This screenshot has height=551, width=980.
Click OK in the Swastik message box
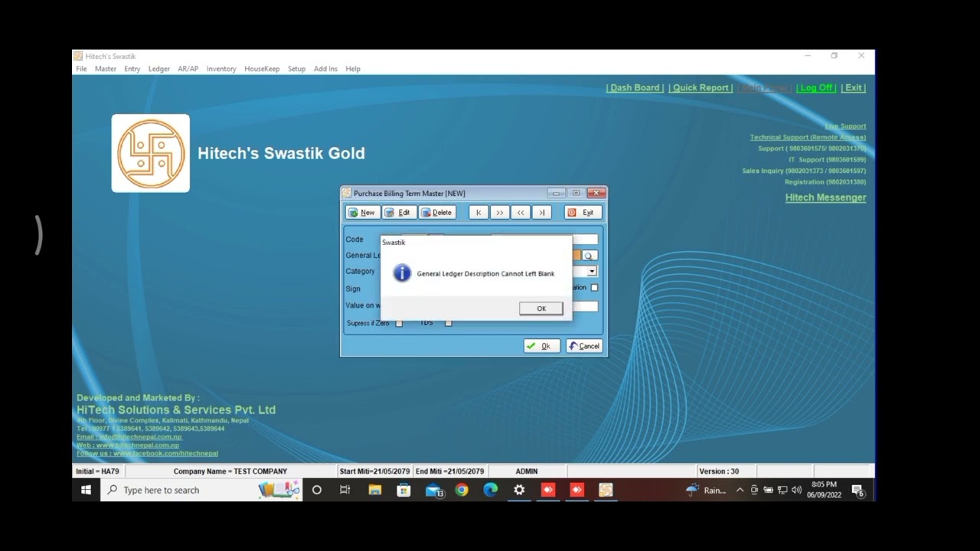tap(541, 308)
